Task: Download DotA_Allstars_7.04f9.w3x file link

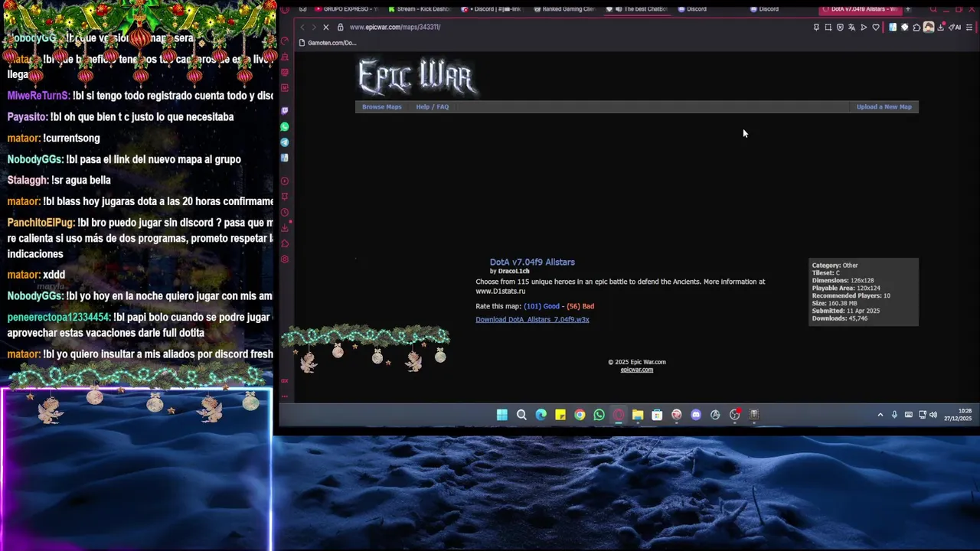Action: [532, 320]
